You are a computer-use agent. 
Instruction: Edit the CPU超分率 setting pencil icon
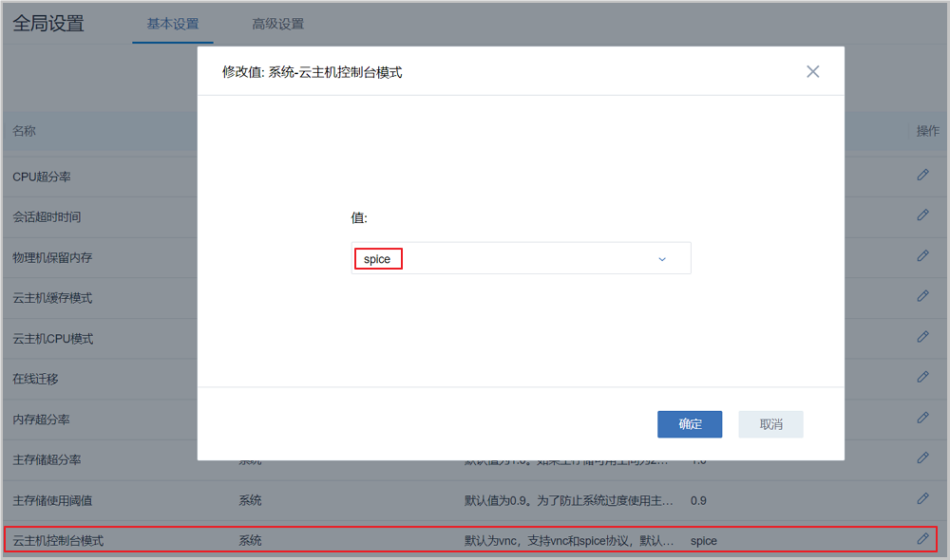[922, 175]
